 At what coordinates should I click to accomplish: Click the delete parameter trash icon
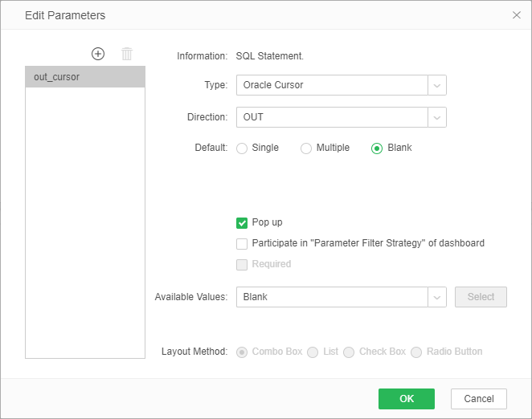pyautogui.click(x=126, y=54)
